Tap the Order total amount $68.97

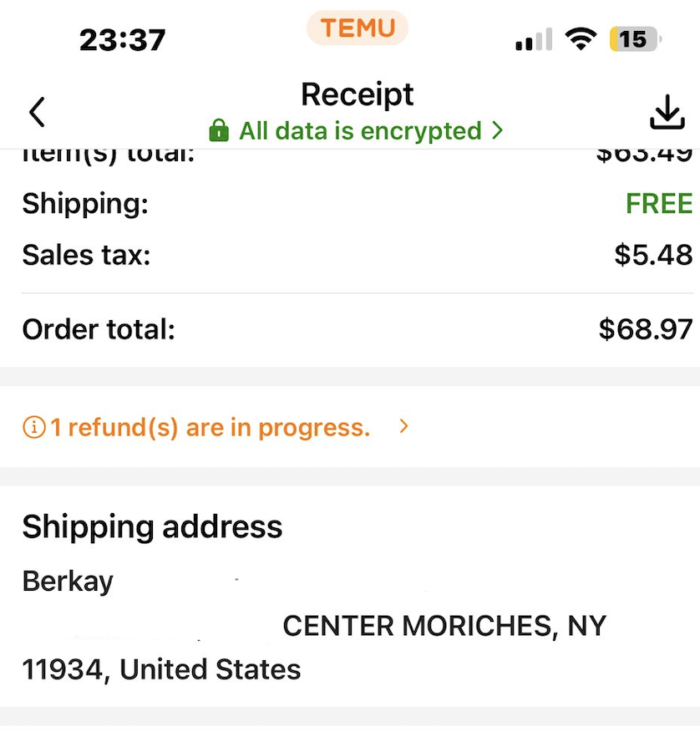(646, 329)
